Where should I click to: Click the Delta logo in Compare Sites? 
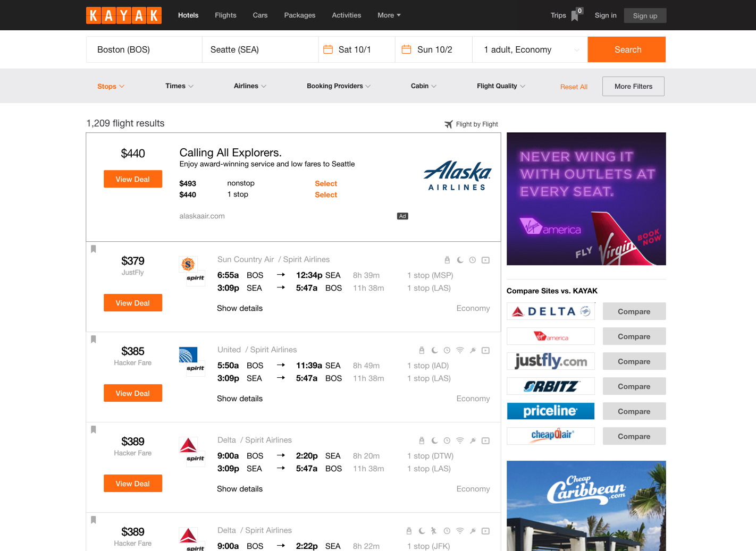551,311
